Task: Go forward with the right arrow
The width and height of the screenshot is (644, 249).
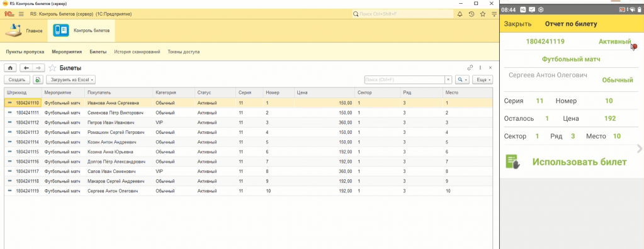Action: pyautogui.click(x=38, y=68)
